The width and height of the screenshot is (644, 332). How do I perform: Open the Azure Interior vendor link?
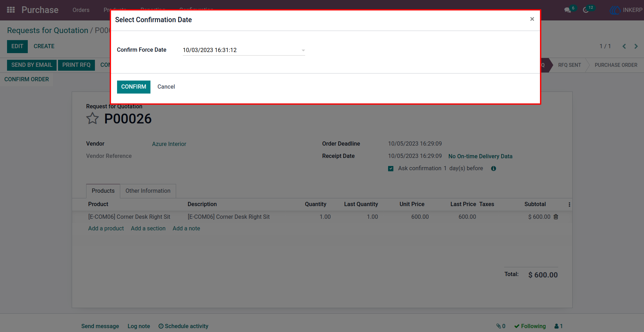coord(169,144)
